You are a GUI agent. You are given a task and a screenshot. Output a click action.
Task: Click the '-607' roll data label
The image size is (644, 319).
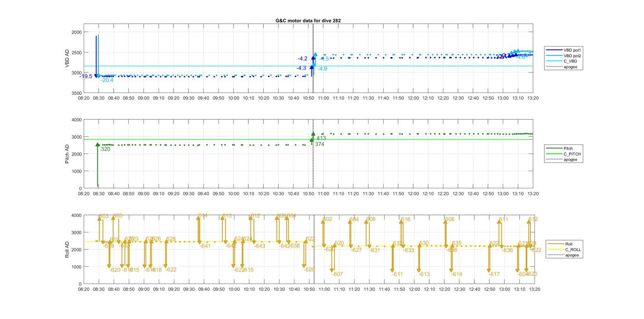point(337,274)
